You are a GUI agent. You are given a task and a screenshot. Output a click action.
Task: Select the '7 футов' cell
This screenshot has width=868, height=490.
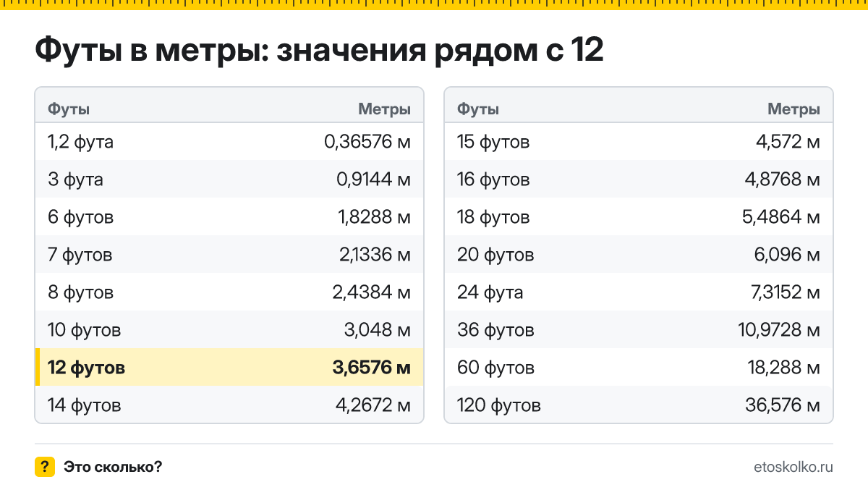click(80, 255)
